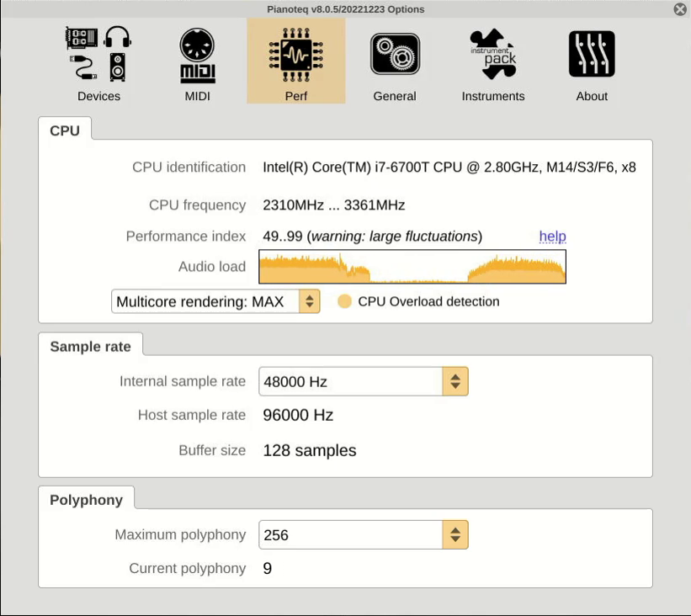Screen dimensions: 691x616
Task: Open the Instruments pack puzzle icon
Action: click(493, 54)
